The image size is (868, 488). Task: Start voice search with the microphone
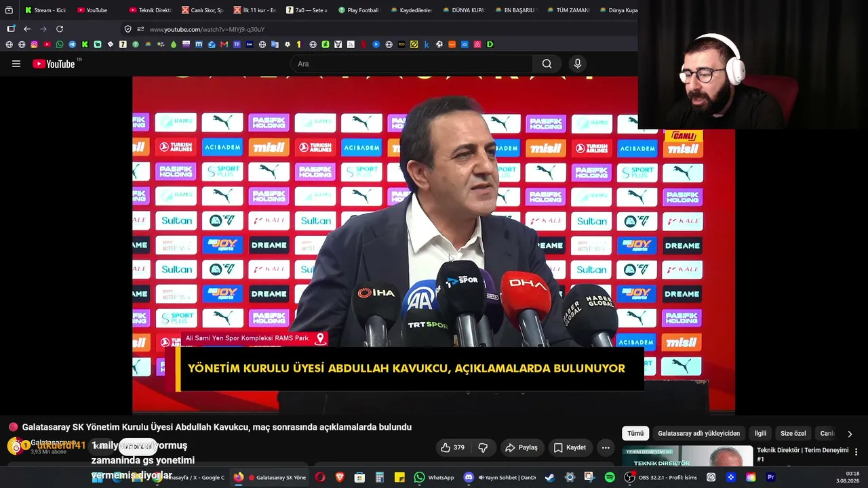click(578, 64)
